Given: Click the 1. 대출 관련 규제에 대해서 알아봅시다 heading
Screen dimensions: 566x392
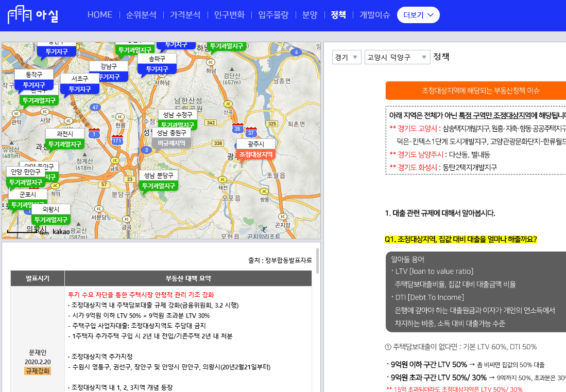Looking at the screenshot, I should pyautogui.click(x=440, y=213).
